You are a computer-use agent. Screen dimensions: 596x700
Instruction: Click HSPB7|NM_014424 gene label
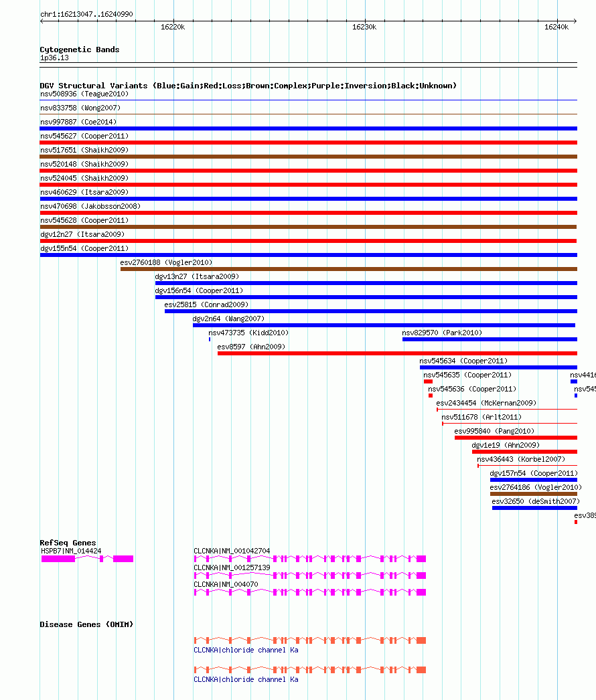coord(71,551)
